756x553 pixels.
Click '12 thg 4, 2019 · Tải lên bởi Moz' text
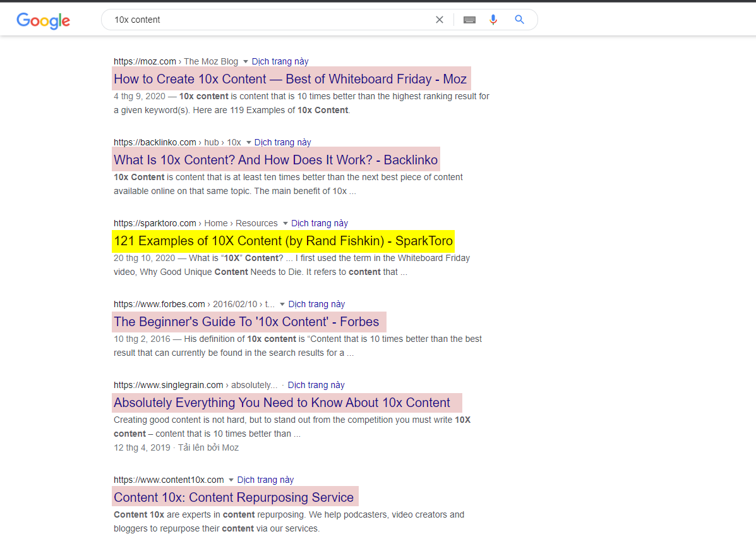(x=176, y=447)
